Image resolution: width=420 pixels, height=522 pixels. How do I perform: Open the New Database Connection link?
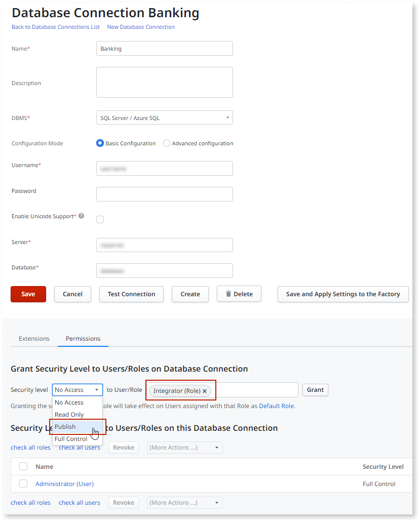[x=141, y=27]
